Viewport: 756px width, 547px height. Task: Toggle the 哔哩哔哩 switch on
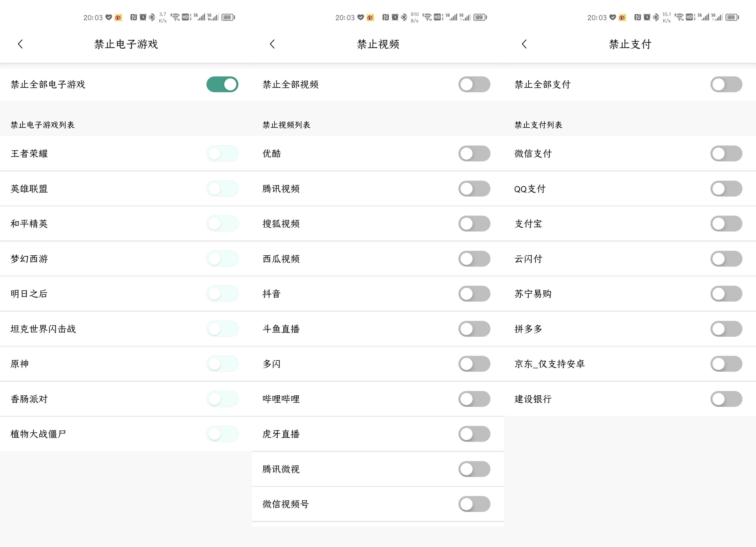coord(474,399)
